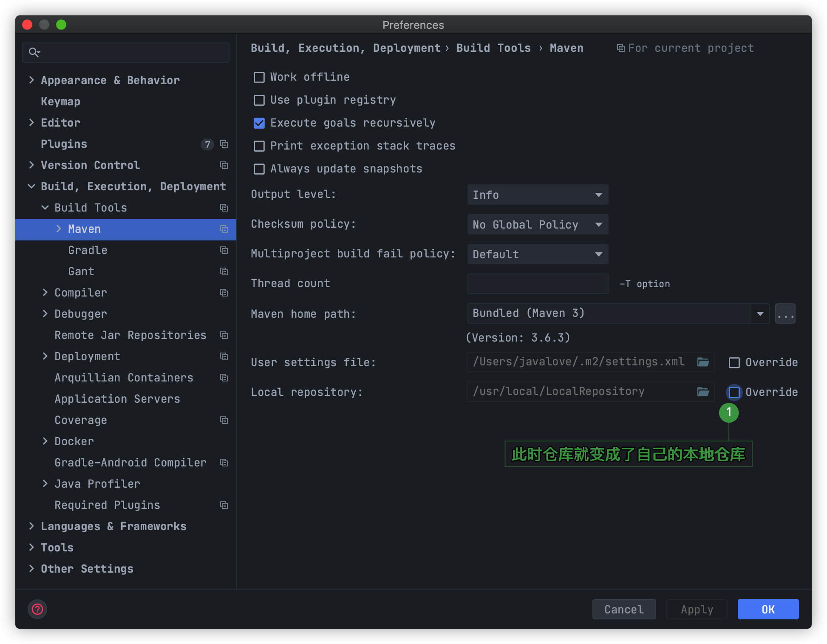Click the OK button to apply settings
This screenshot has height=644, width=827.
coord(767,609)
